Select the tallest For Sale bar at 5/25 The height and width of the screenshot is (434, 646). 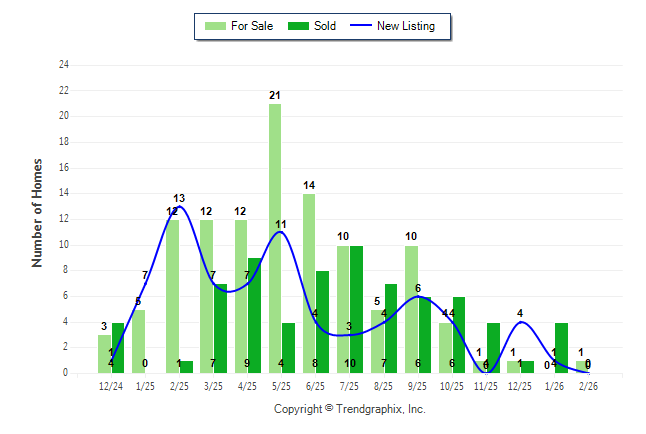click(x=274, y=238)
